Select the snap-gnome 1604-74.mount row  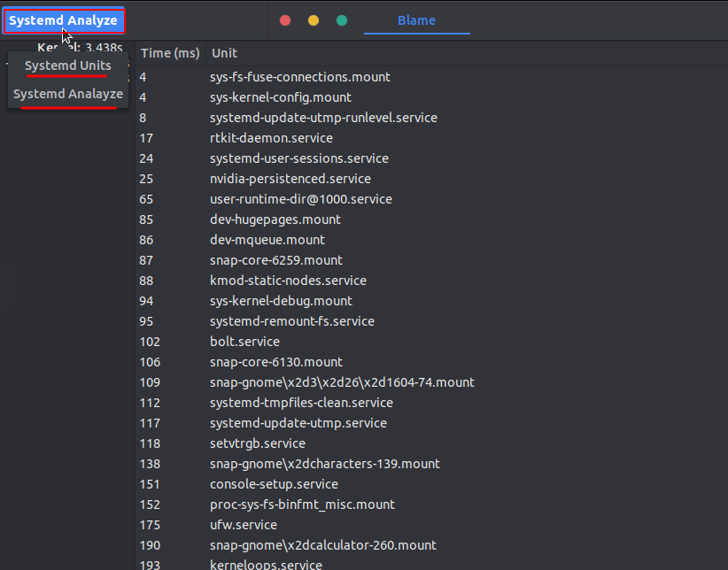[x=432, y=382]
